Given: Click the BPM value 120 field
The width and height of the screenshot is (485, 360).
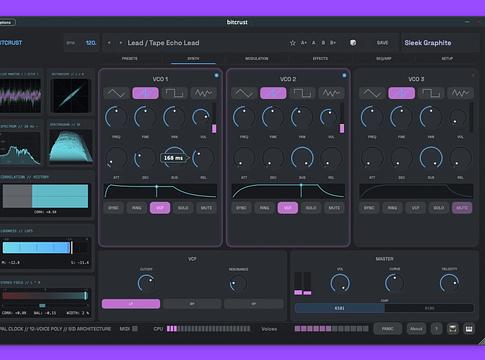Looking at the screenshot, I should point(90,43).
